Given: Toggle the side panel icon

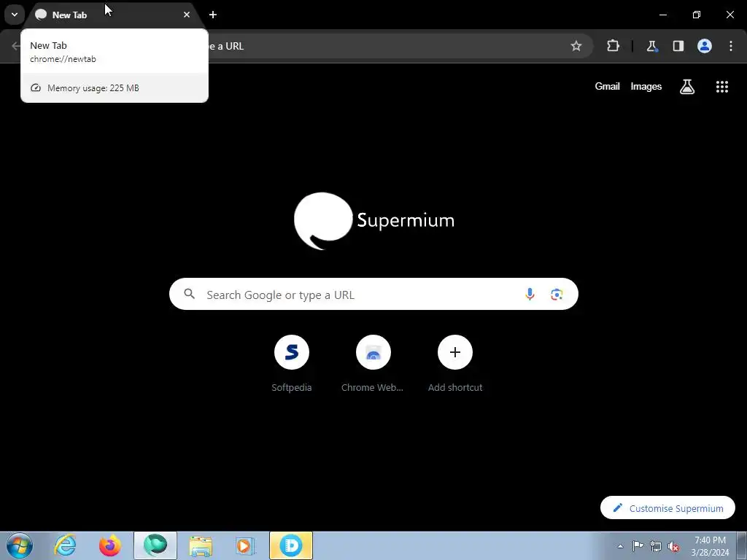Looking at the screenshot, I should 678,46.
